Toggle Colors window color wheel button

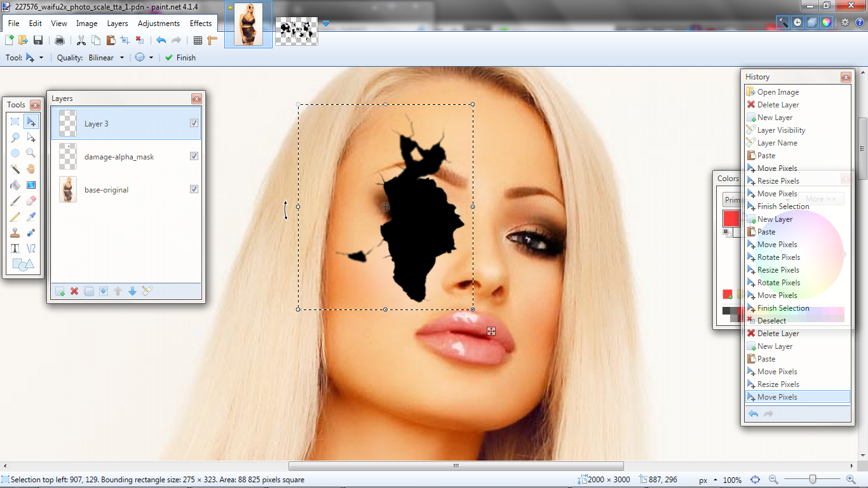pos(827,22)
